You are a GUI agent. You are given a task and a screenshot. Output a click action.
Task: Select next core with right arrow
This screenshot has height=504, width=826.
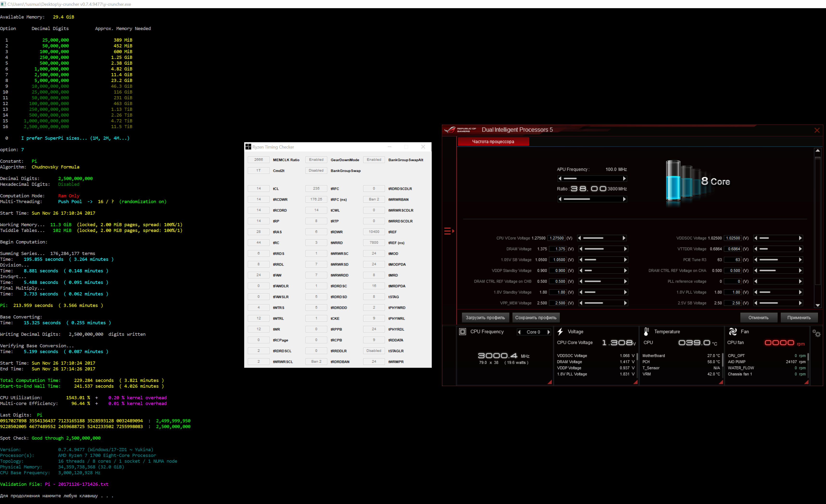tap(549, 332)
